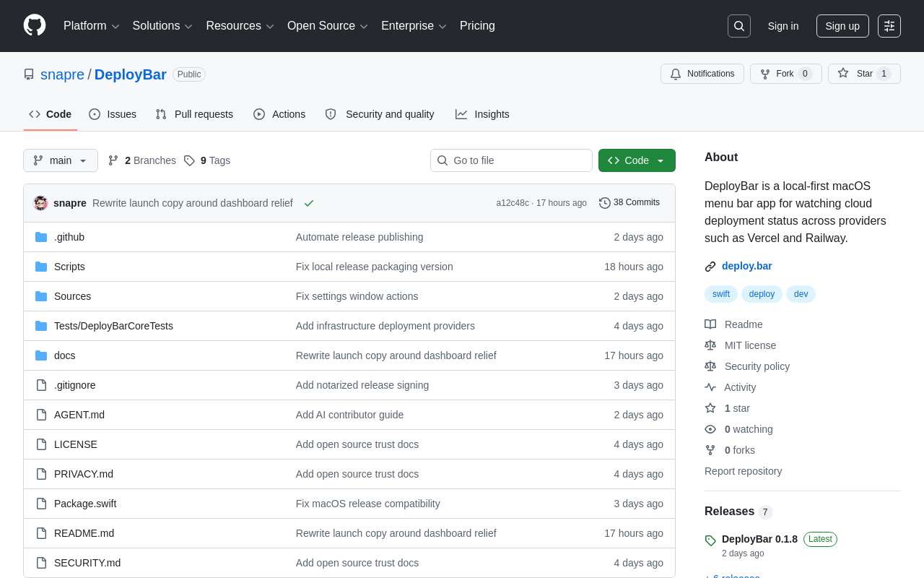The width and height of the screenshot is (924, 578).
Task: Click the .gitignore file icon
Action: point(41,385)
